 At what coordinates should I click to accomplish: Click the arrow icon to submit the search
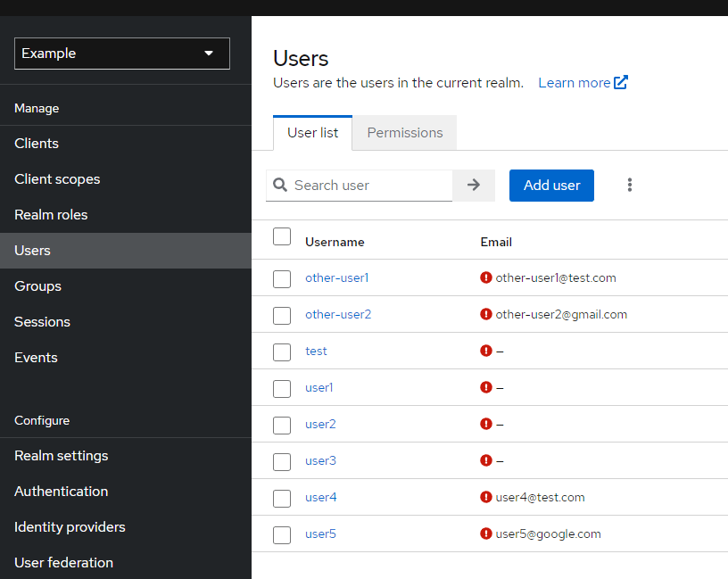pos(474,186)
